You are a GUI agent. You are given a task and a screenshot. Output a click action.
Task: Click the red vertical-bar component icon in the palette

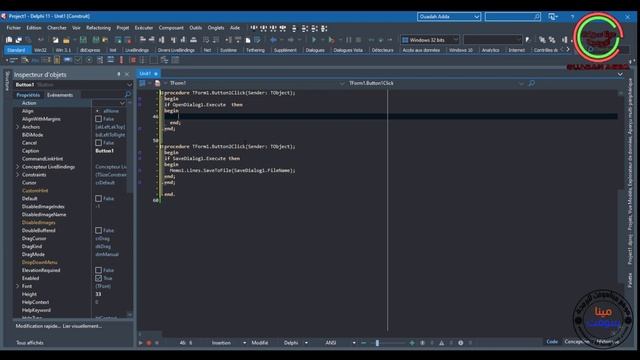click(121, 60)
